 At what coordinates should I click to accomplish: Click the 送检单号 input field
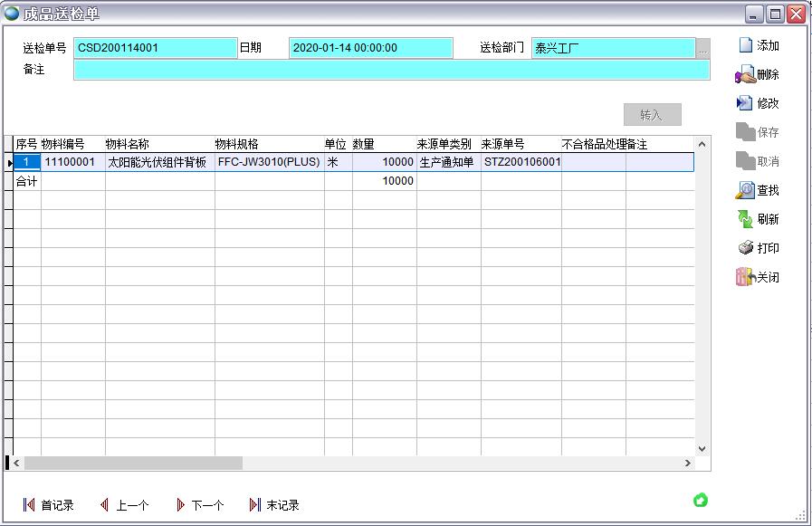[155, 49]
